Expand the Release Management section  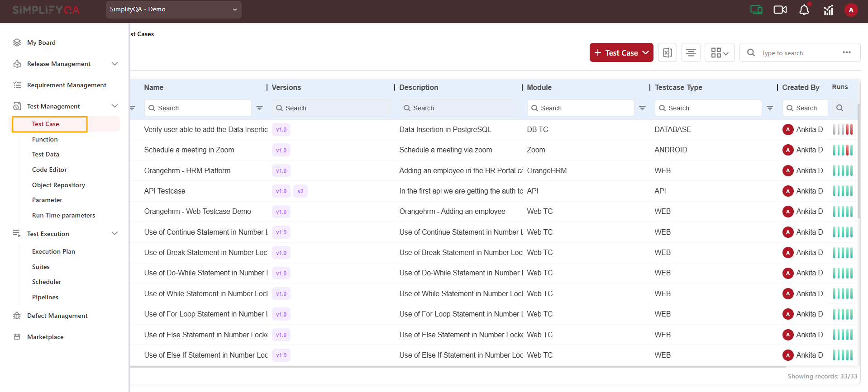(x=114, y=64)
